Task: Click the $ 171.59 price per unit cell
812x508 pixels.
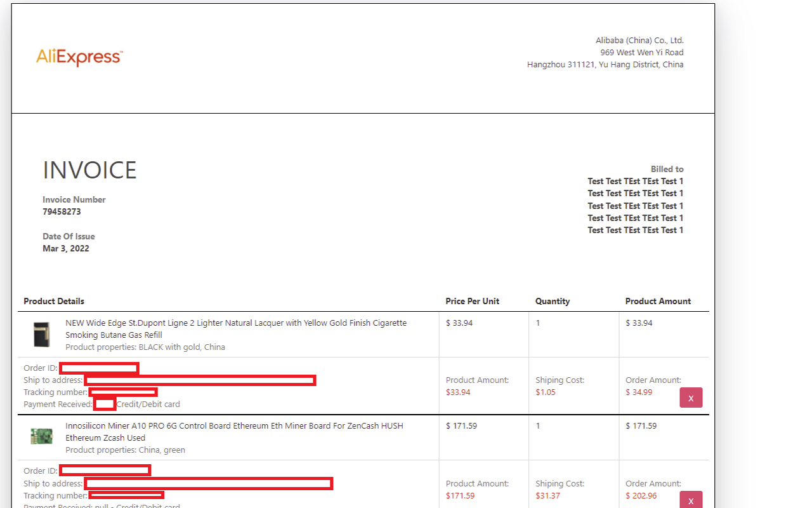Action: [461, 425]
